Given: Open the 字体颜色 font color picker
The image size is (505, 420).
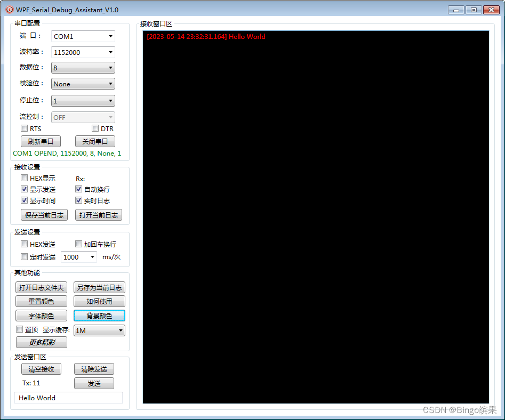Looking at the screenshot, I should [41, 315].
